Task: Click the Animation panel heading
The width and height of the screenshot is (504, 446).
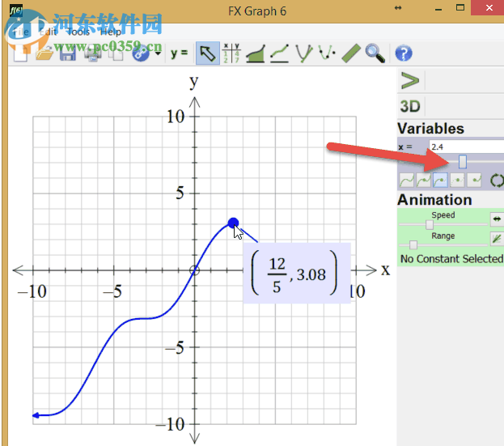Action: (434, 200)
